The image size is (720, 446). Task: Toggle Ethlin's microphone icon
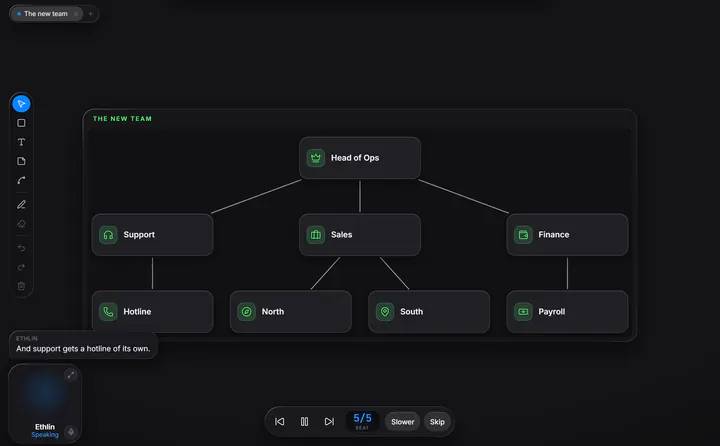[x=71, y=432]
